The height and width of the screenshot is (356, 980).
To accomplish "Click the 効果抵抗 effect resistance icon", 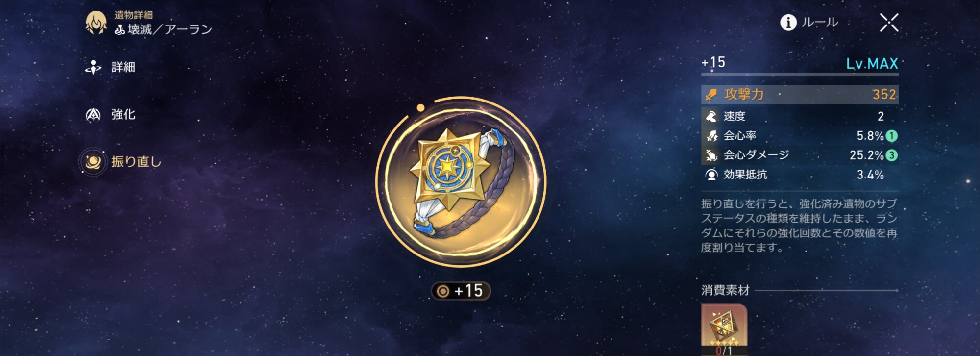I will (x=711, y=175).
